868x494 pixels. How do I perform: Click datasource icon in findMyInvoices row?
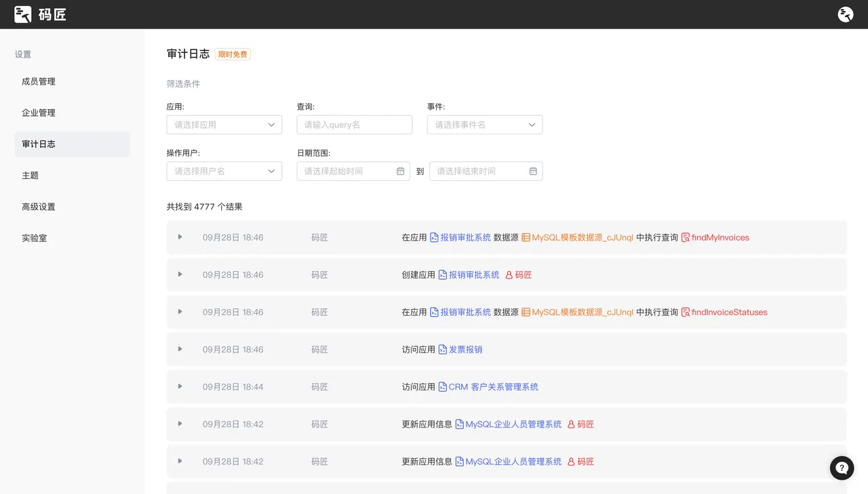526,238
